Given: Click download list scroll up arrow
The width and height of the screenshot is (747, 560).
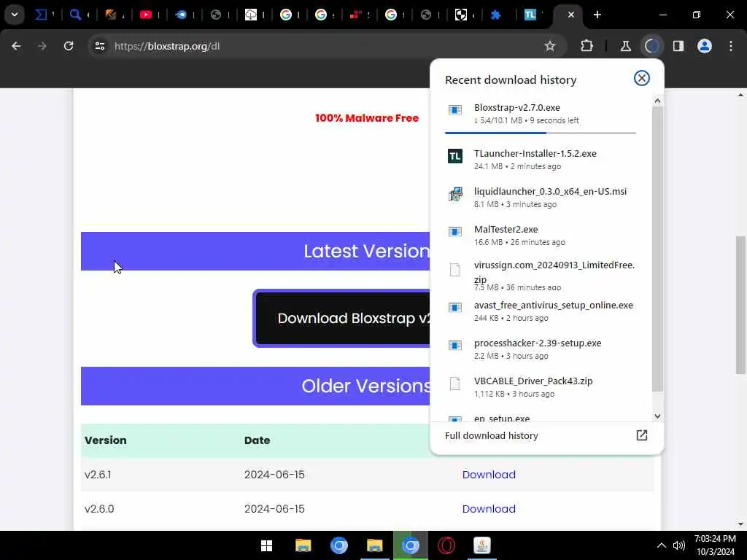Looking at the screenshot, I should tap(657, 101).
